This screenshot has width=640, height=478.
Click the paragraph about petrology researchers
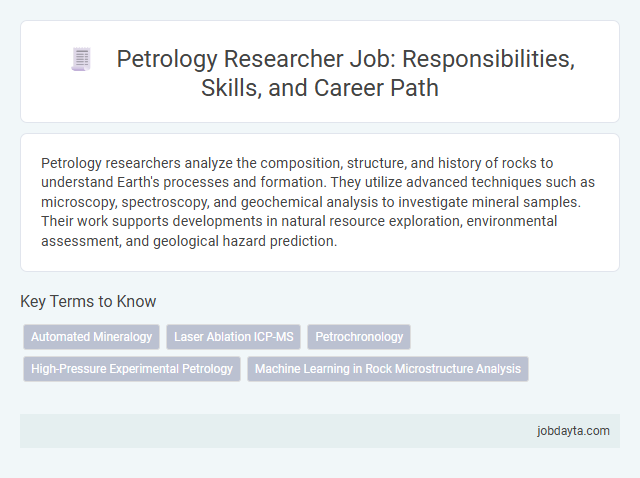tap(318, 202)
